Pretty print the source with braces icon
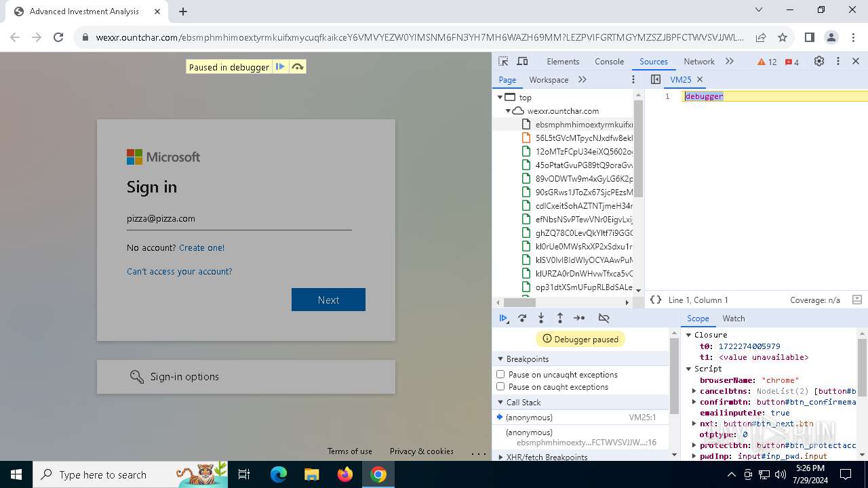 point(655,300)
